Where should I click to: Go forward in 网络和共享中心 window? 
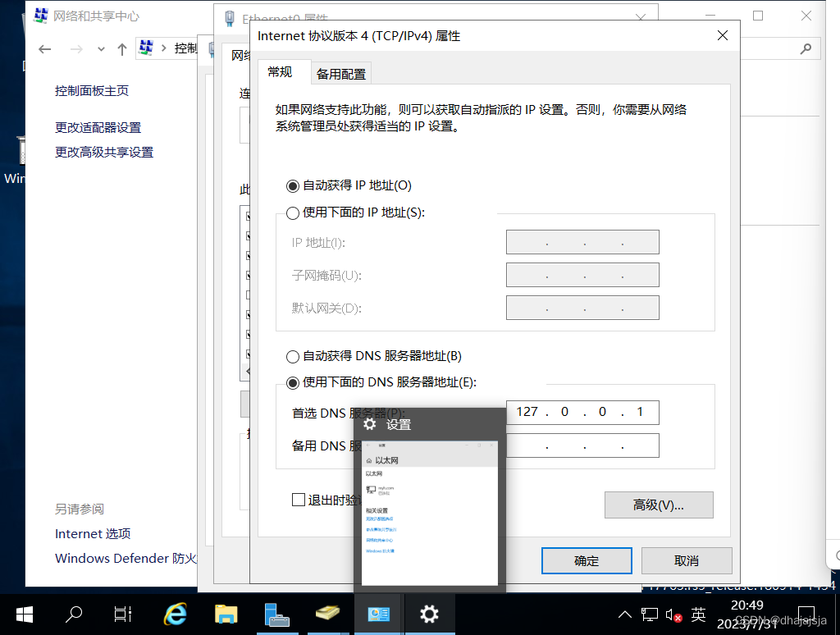click(76, 49)
